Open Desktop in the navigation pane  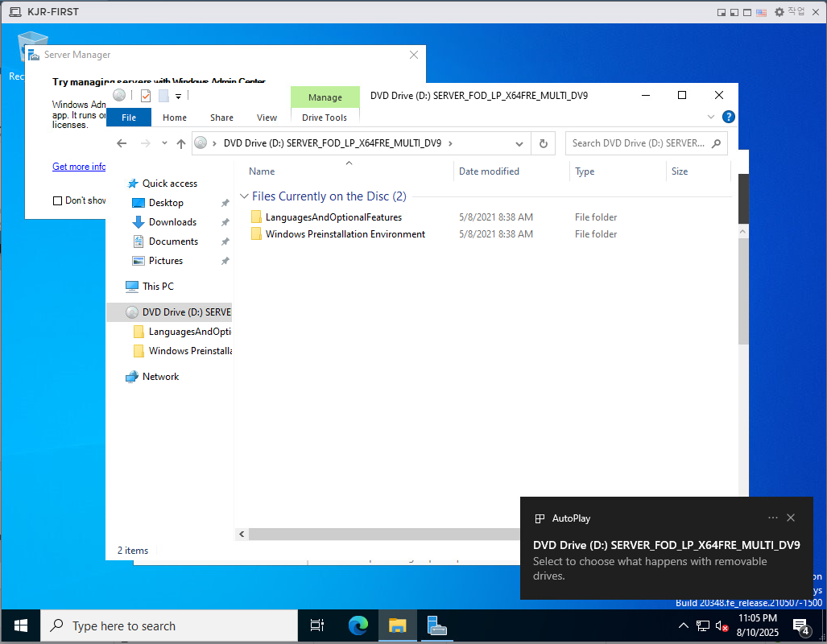tap(166, 203)
